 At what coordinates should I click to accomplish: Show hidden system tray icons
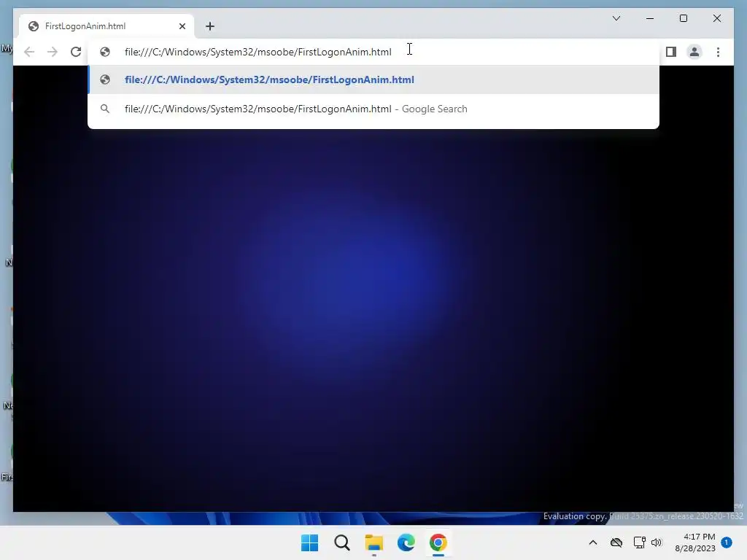pyautogui.click(x=592, y=542)
